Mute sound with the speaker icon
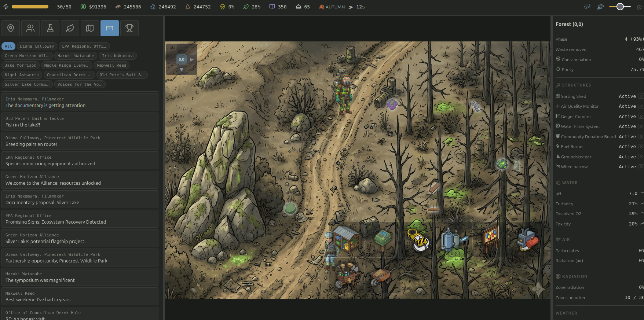 pyautogui.click(x=600, y=7)
